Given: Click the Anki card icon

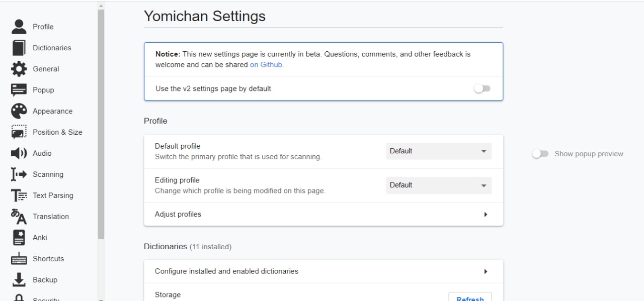Looking at the screenshot, I should [19, 238].
